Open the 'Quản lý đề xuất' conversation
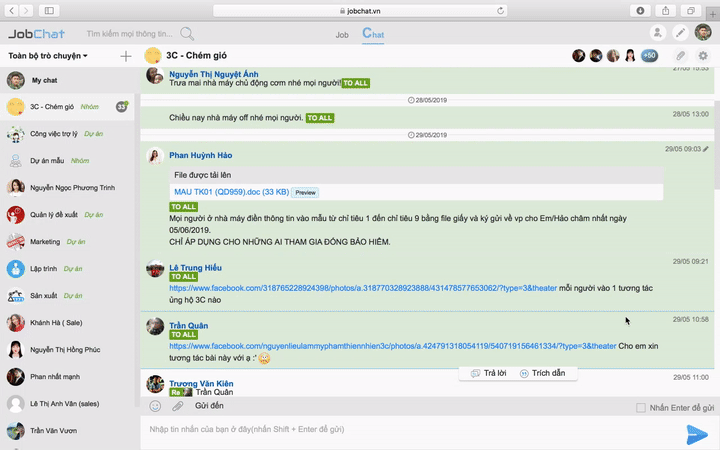 click(x=55, y=214)
